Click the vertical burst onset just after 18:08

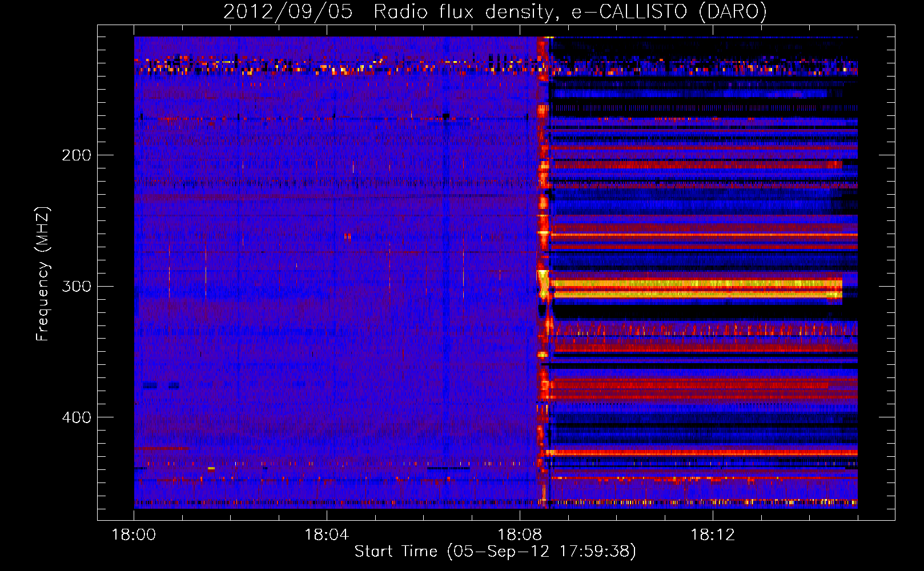coord(543,273)
